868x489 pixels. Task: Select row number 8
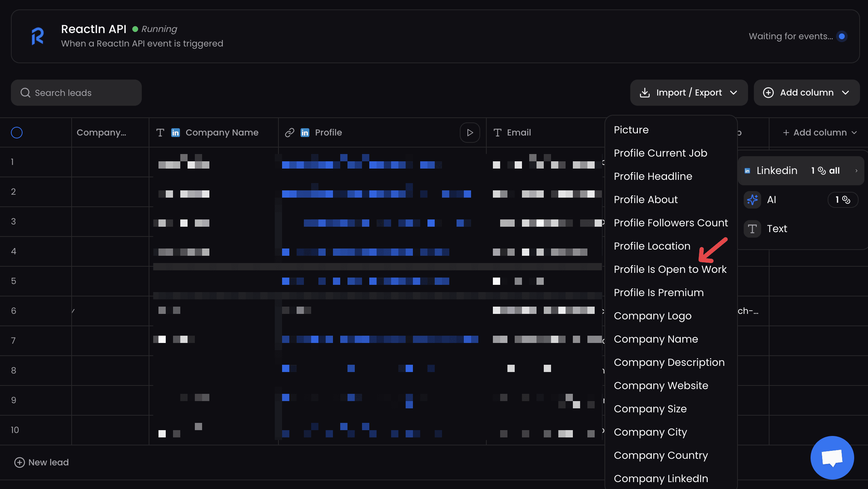tap(13, 371)
